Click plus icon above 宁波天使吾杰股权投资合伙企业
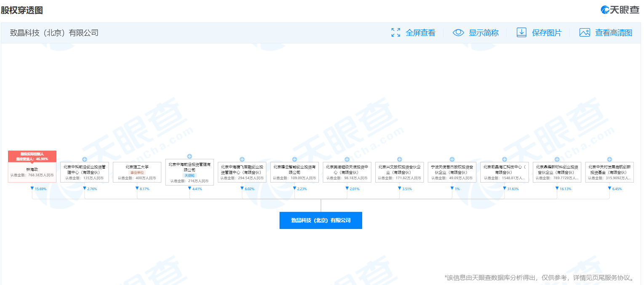Viewport: 644px width, 285px height. click(452, 159)
